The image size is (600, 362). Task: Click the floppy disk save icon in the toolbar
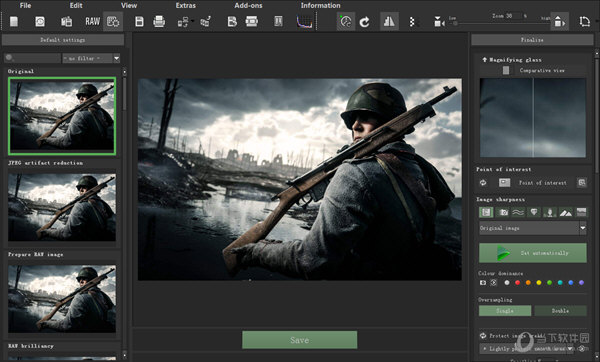139,21
